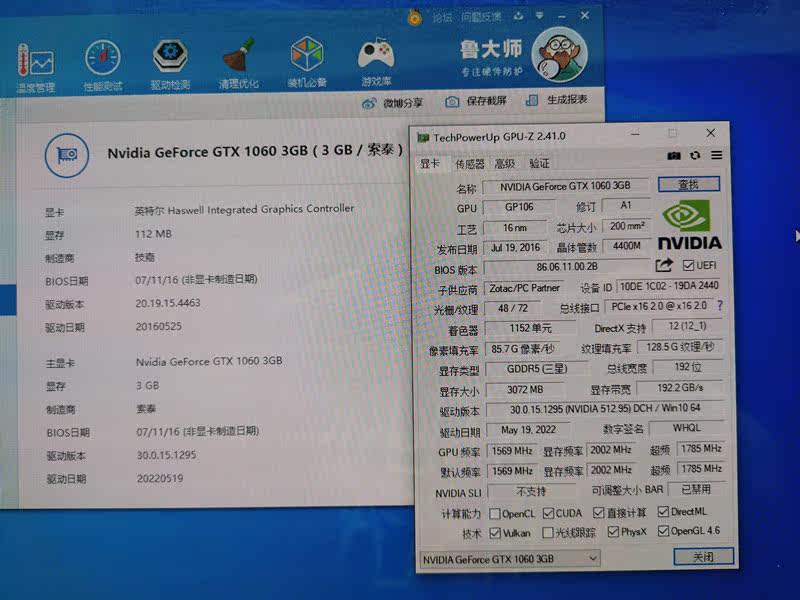
Task: Toggle the UEFI checkbox
Action: (x=688, y=265)
